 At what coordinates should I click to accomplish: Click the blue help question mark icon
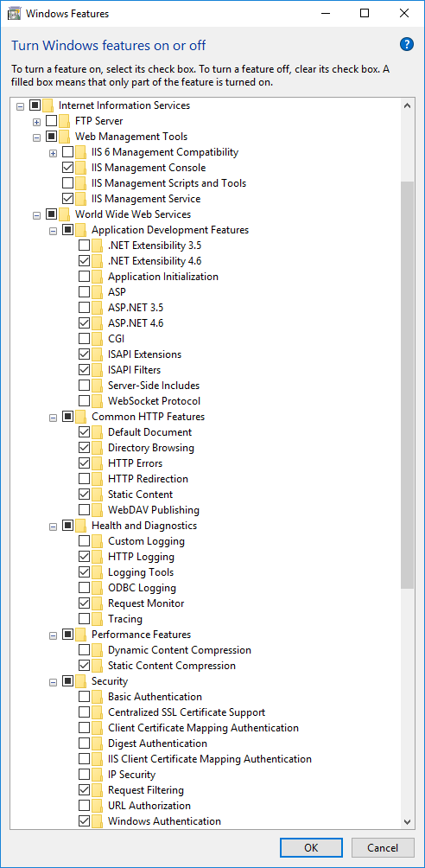pos(407,45)
